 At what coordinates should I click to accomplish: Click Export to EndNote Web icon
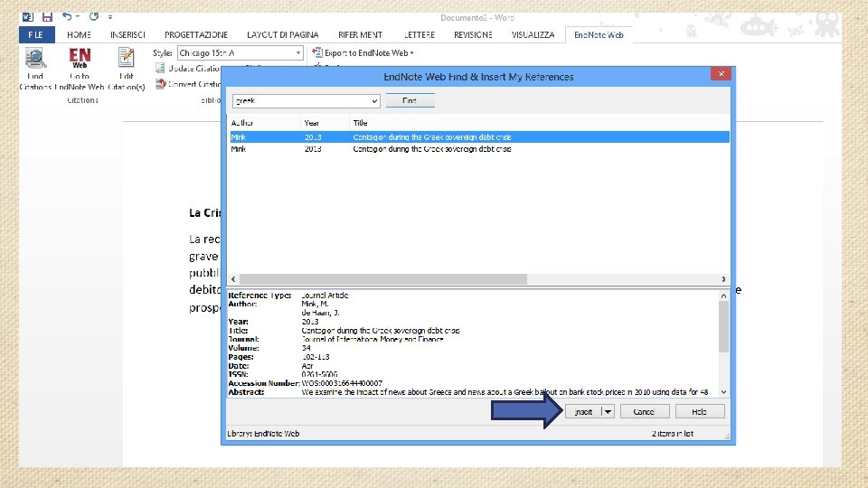[317, 52]
